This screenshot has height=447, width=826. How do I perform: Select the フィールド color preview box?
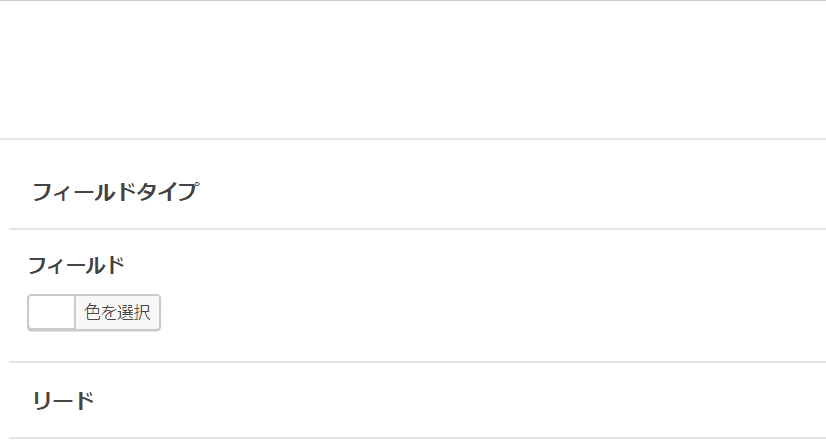51,313
